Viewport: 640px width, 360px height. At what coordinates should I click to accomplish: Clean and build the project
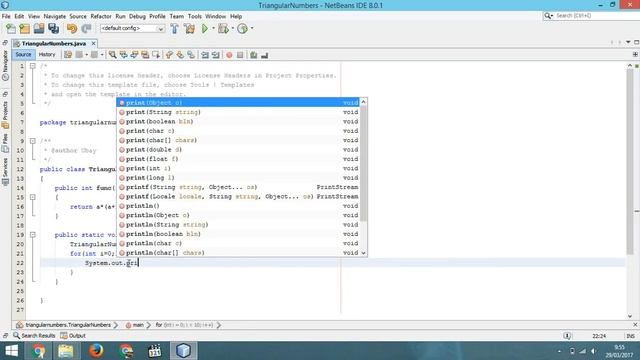tap(189, 29)
